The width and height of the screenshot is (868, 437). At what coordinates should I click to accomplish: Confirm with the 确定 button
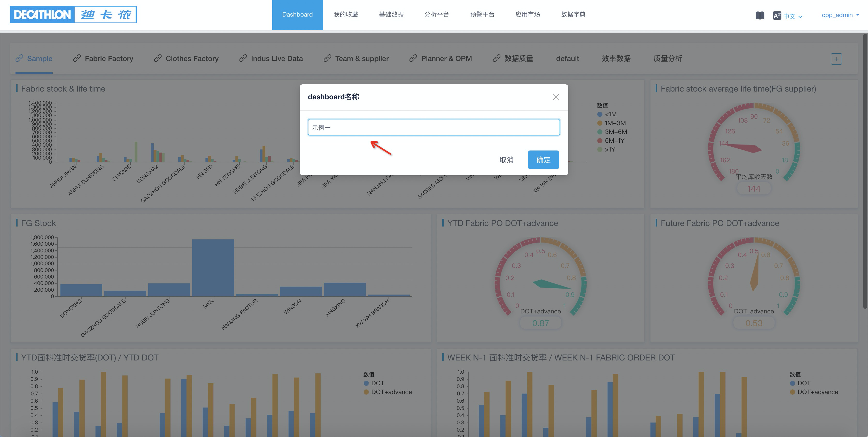click(x=543, y=160)
